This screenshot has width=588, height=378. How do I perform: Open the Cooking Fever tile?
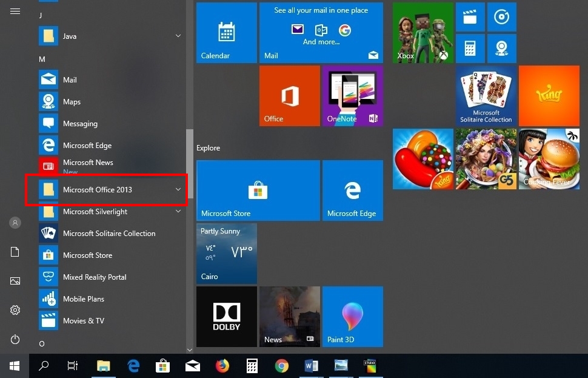click(549, 159)
